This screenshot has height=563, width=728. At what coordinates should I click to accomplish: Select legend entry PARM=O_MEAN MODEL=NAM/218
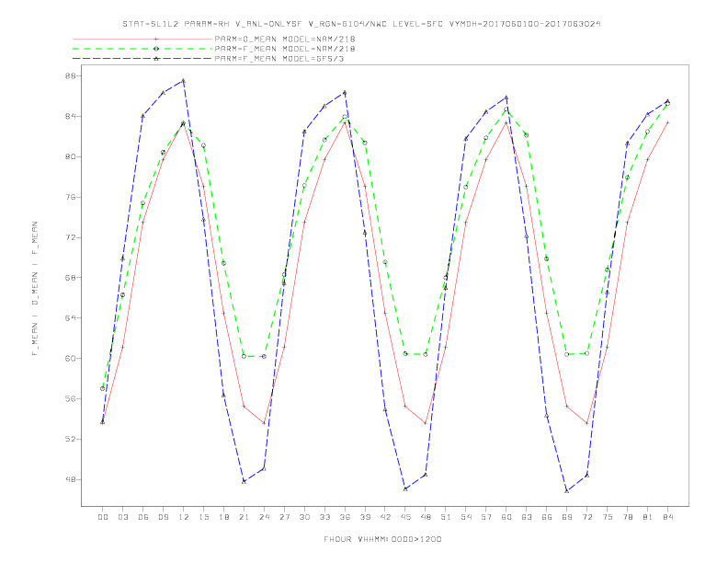click(x=285, y=39)
